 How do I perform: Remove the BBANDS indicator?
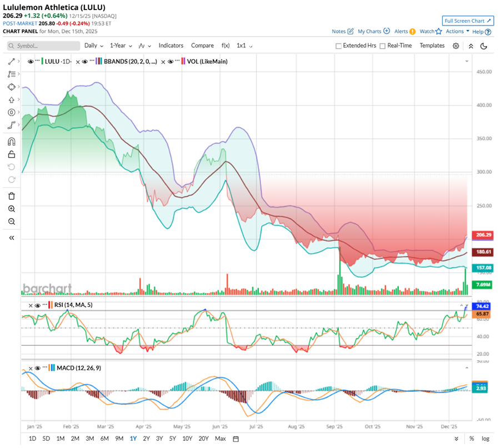78,62
